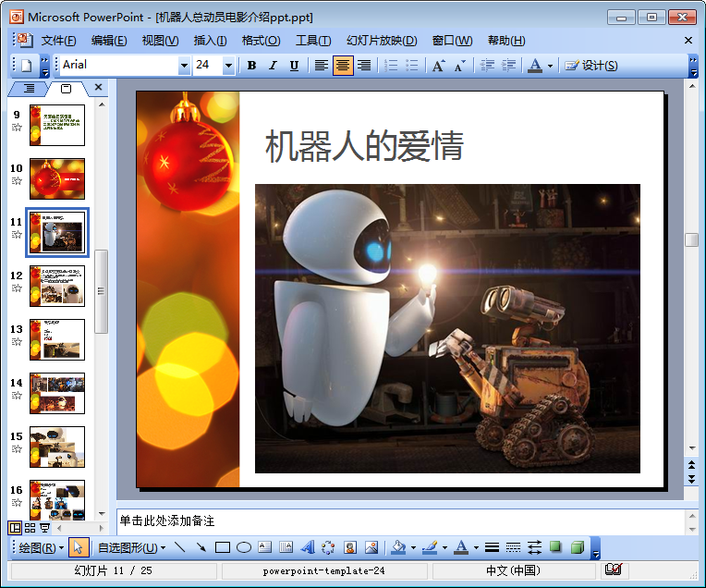Click notes area to add notes
This screenshot has width=706, height=588.
pyautogui.click(x=401, y=521)
